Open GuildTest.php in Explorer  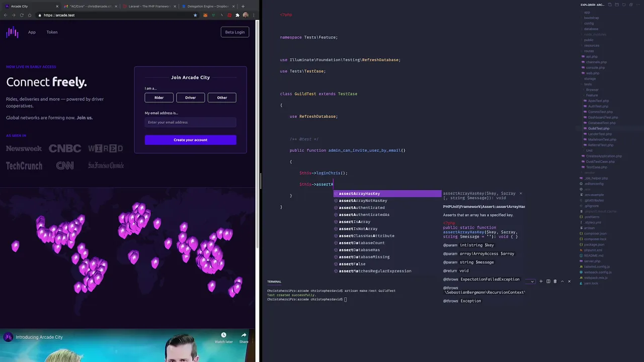click(598, 128)
